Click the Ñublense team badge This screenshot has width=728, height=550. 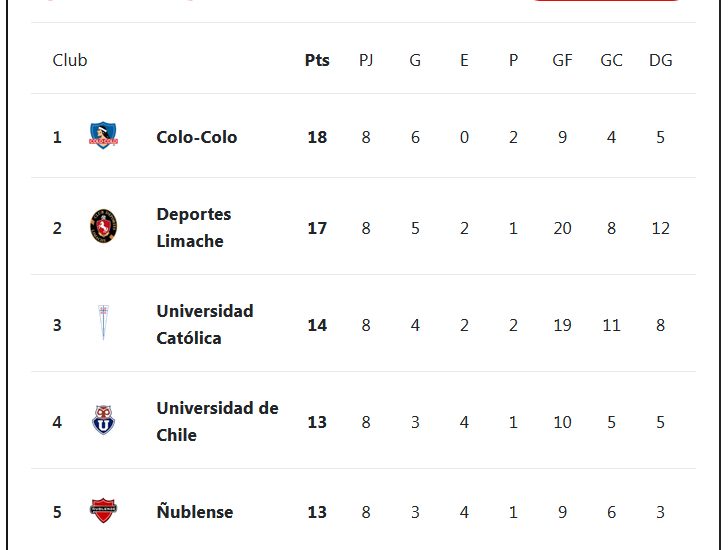tap(104, 511)
